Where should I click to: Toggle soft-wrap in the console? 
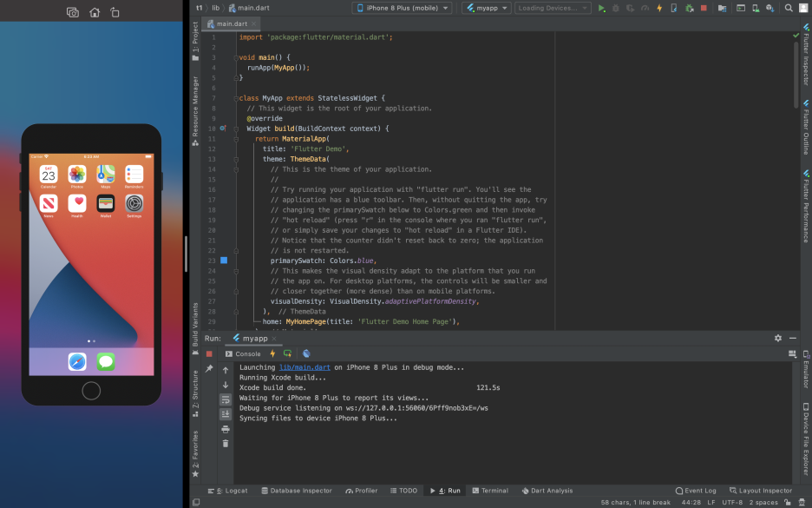(226, 399)
